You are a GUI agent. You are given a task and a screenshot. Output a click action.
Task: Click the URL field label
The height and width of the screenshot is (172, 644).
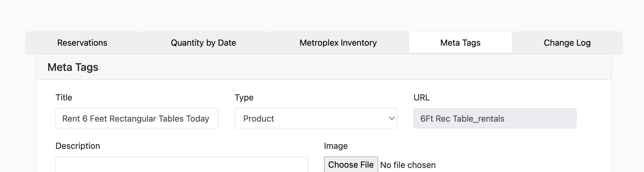coord(421,97)
